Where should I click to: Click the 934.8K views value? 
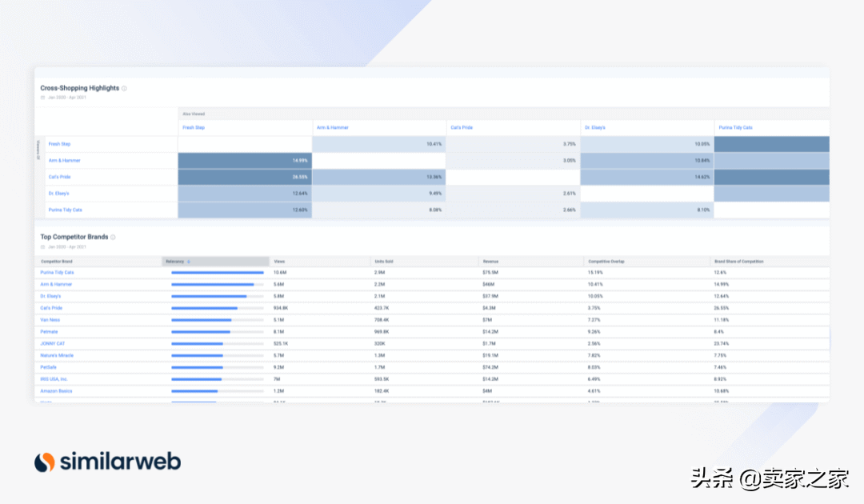(x=281, y=309)
